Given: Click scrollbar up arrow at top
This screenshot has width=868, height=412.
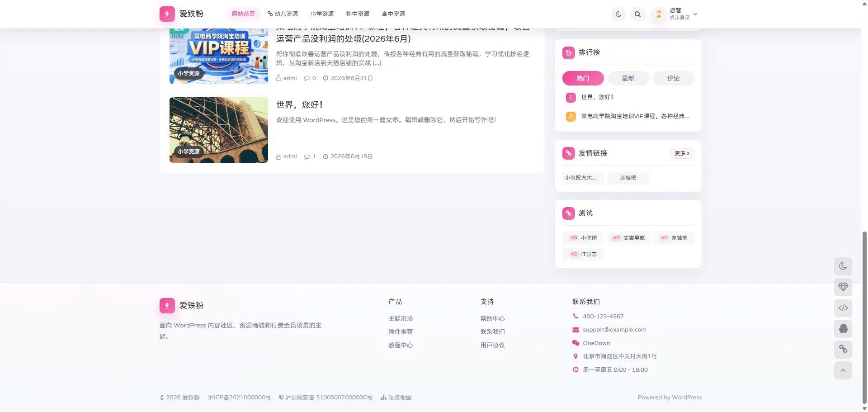Looking at the screenshot, I should click(x=864, y=3).
